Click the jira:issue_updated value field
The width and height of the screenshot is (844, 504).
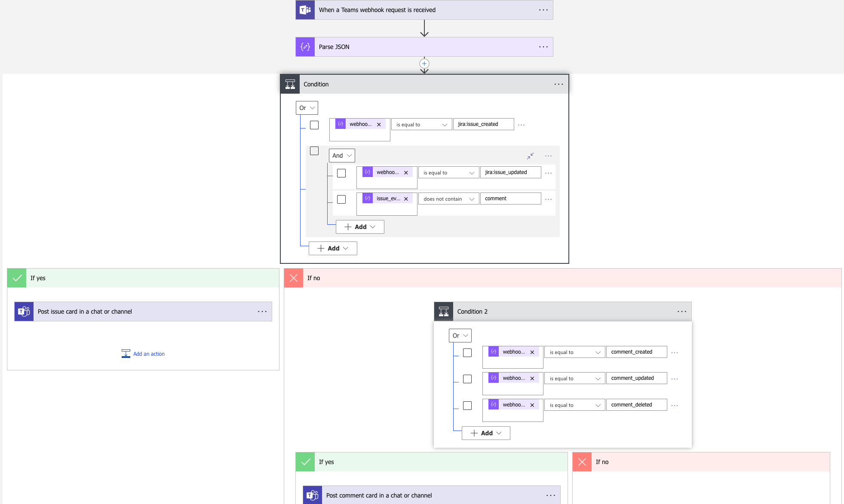coord(510,172)
